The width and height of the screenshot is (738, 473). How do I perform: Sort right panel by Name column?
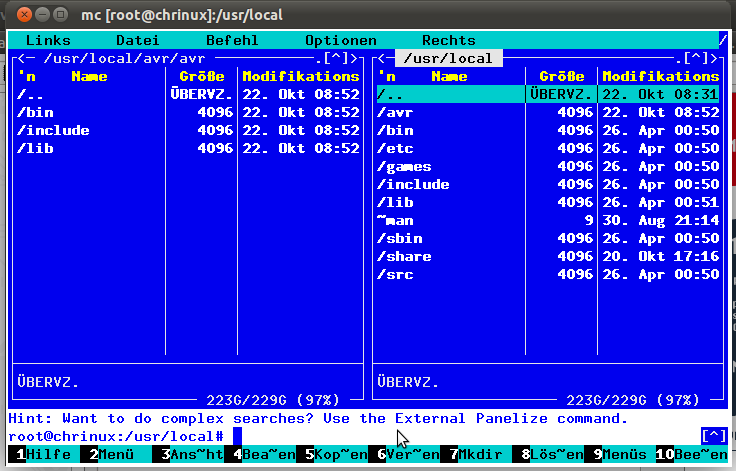pos(449,76)
